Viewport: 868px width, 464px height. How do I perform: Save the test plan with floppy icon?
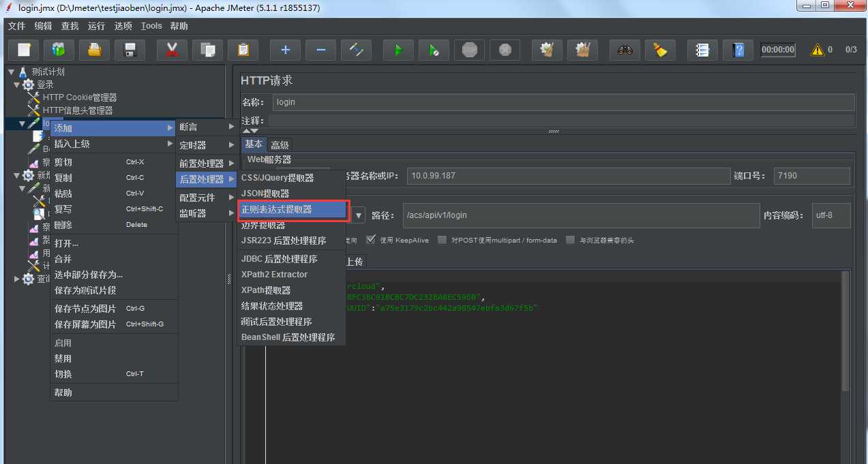(130, 50)
